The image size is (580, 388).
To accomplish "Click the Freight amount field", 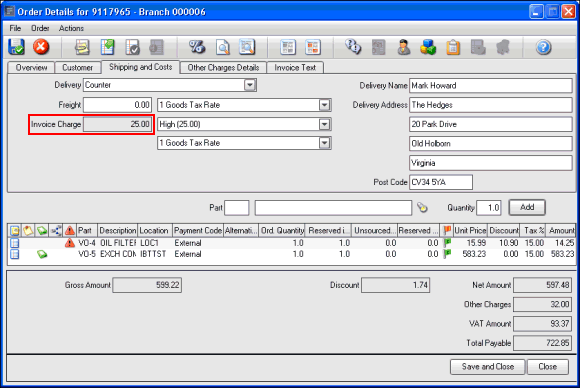I will pos(118,105).
